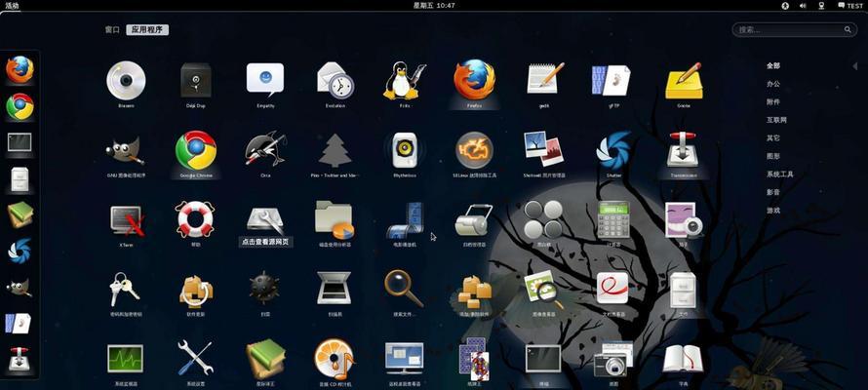Screen dimensions: 868x390
Task: Open Google Chrome in the grid
Action: [196, 150]
